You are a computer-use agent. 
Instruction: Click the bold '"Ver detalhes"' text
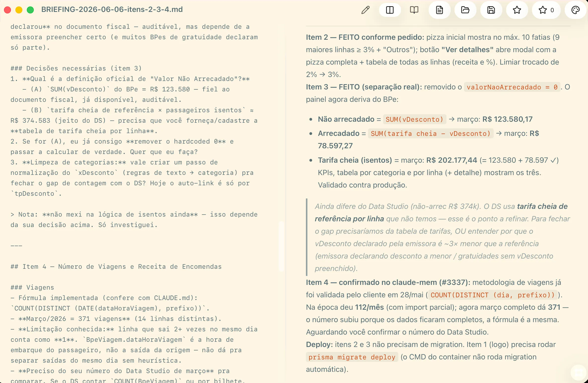tap(467, 50)
